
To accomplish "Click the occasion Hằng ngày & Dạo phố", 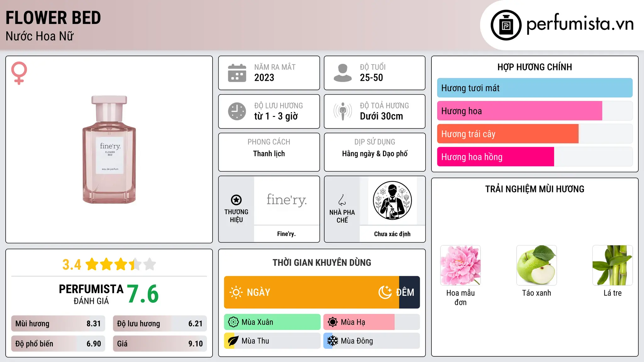I will [x=375, y=154].
